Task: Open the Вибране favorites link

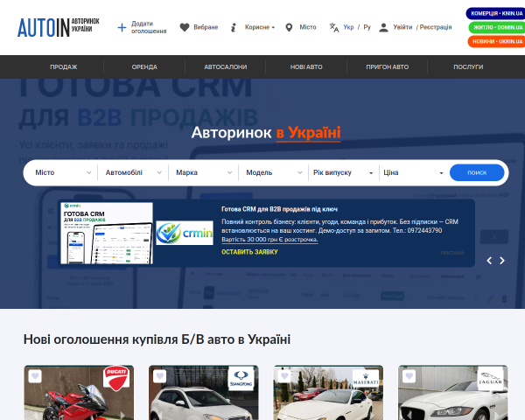Action: 206,27
